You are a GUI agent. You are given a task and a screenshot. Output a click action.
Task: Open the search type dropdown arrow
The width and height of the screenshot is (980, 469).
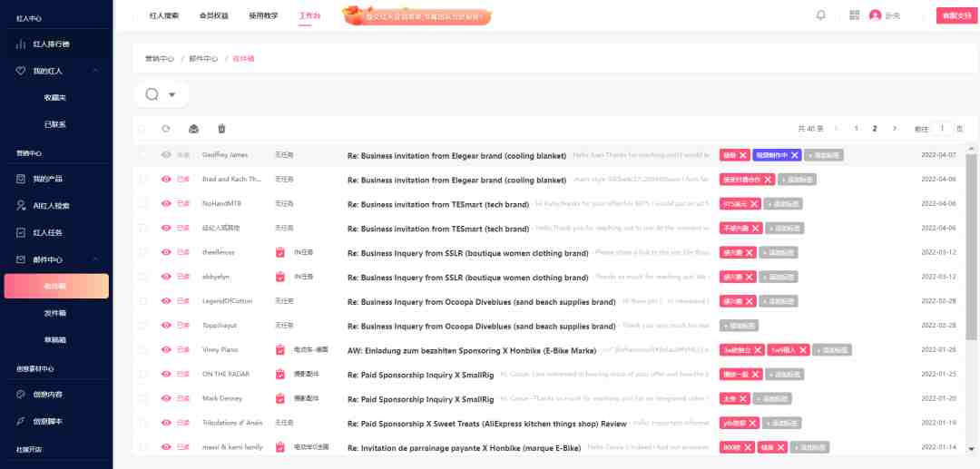[171, 95]
